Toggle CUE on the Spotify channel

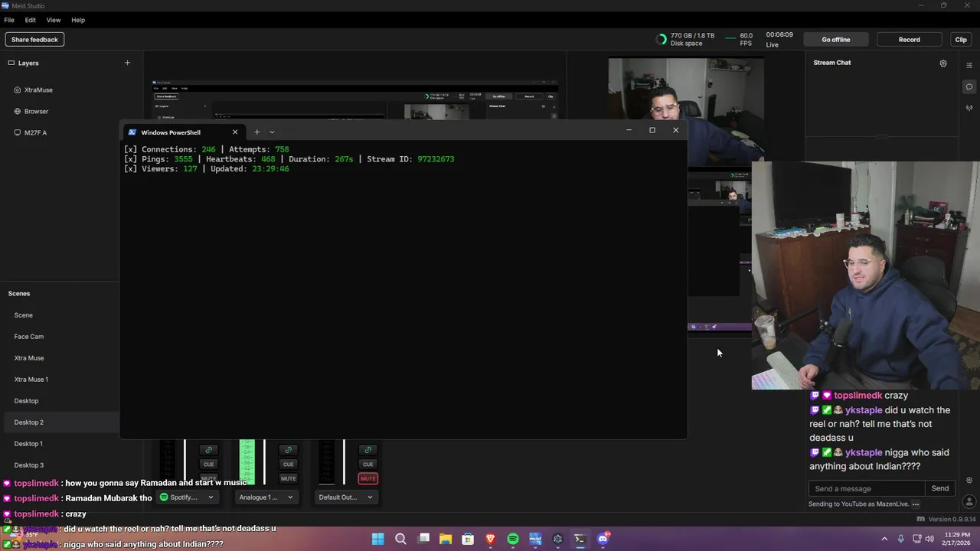tap(208, 464)
